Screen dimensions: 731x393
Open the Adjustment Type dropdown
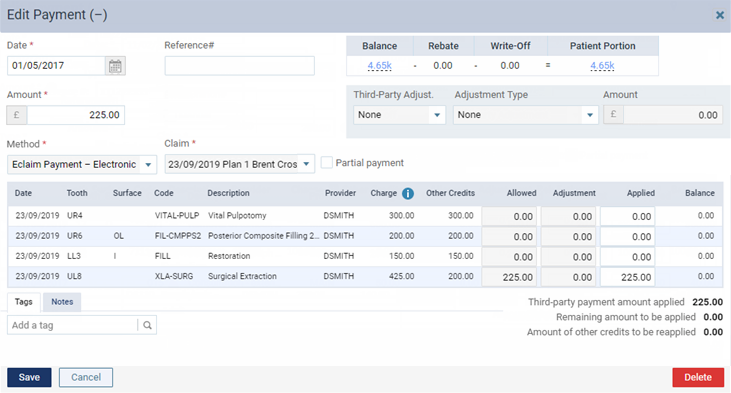(x=526, y=115)
